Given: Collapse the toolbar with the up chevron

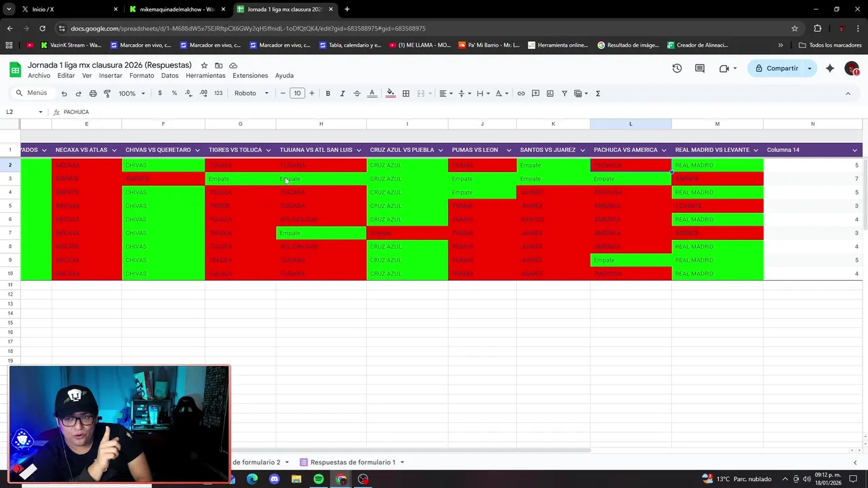Looking at the screenshot, I should click(x=848, y=94).
